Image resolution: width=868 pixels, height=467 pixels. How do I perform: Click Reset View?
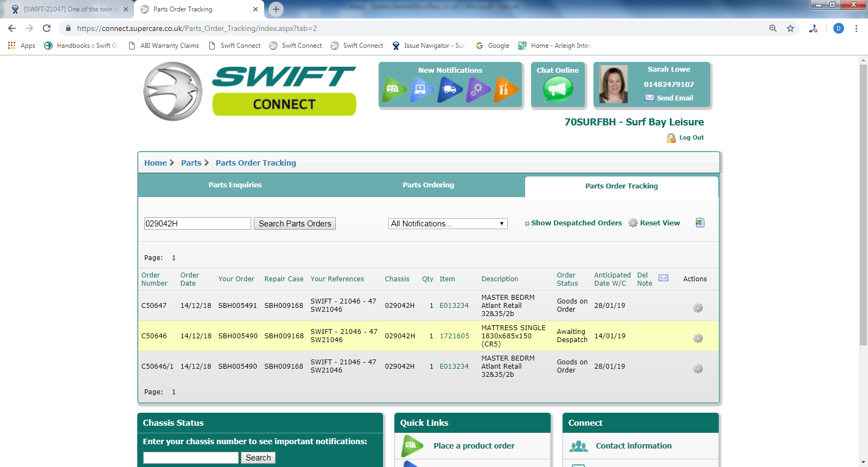click(659, 223)
